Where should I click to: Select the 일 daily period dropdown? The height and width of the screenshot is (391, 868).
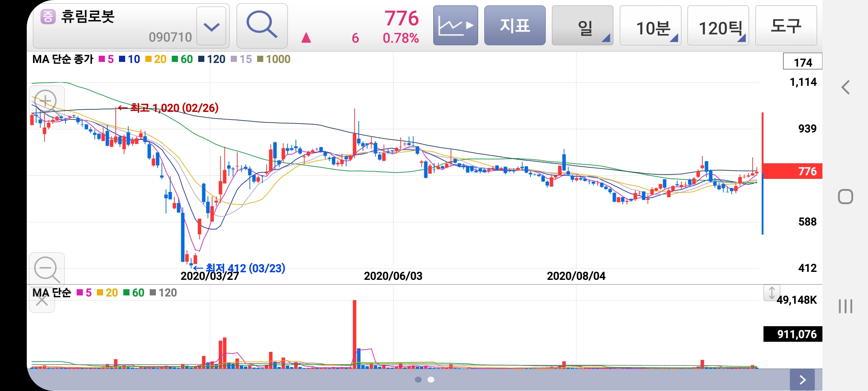582,25
